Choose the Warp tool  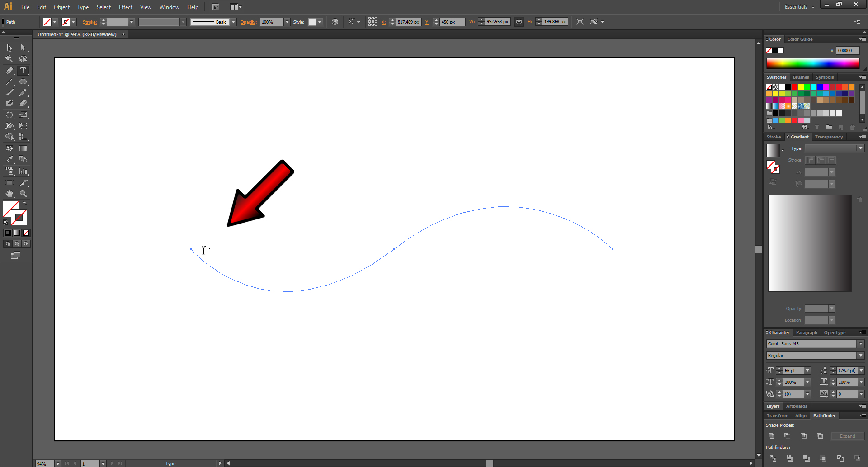tap(9, 126)
